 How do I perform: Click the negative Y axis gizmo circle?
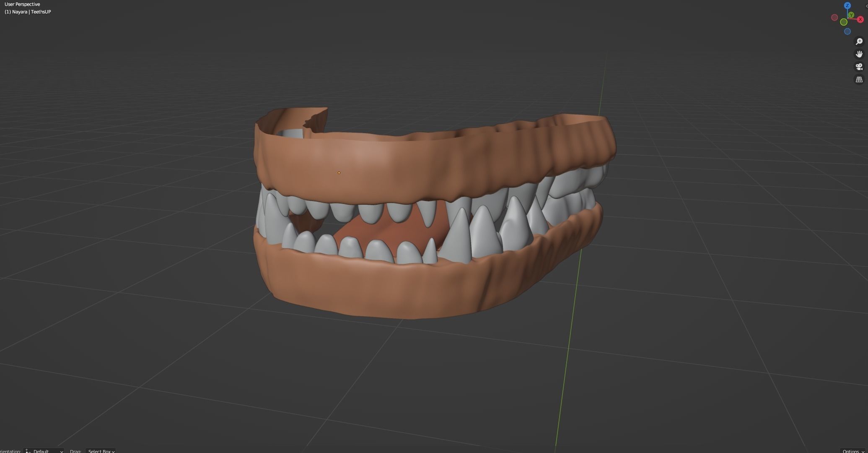[x=844, y=22]
